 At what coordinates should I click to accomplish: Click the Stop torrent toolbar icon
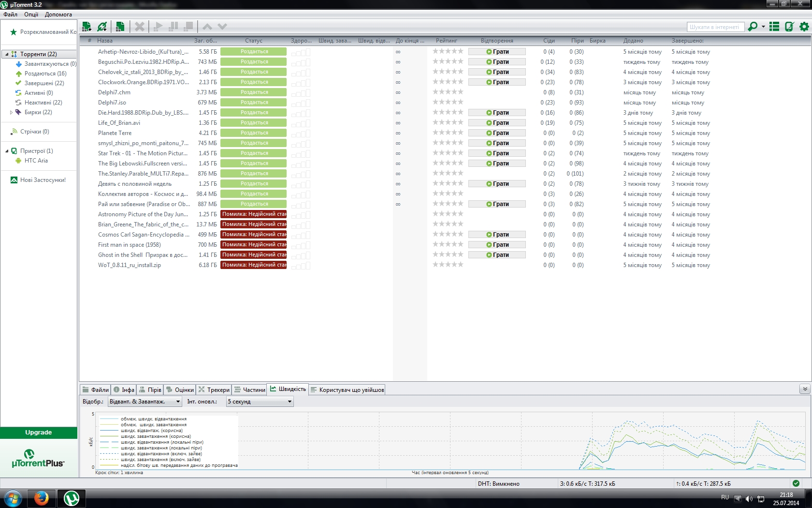(x=189, y=27)
